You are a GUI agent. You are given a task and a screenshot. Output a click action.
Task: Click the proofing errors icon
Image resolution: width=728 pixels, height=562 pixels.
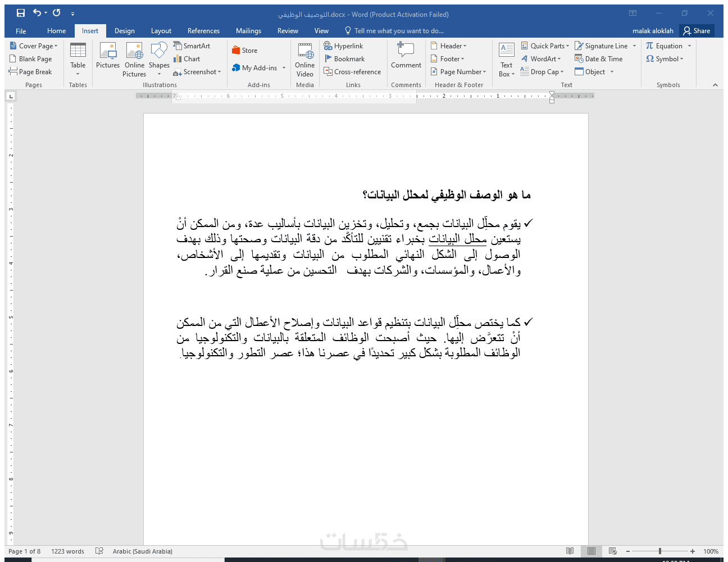(99, 551)
